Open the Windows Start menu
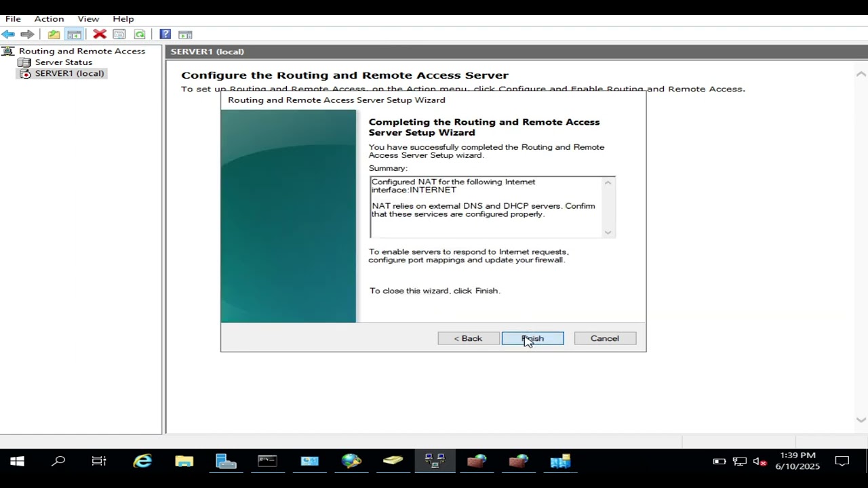 pyautogui.click(x=17, y=462)
